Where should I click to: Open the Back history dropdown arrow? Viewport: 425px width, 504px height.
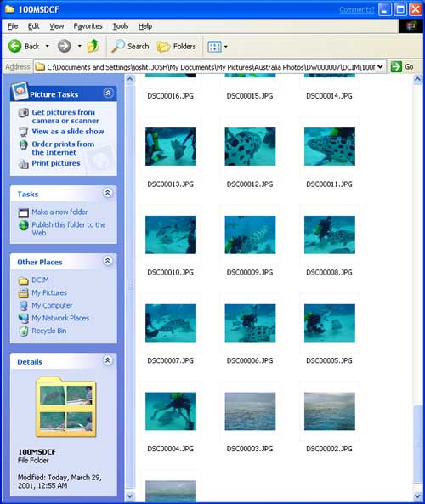tap(48, 46)
